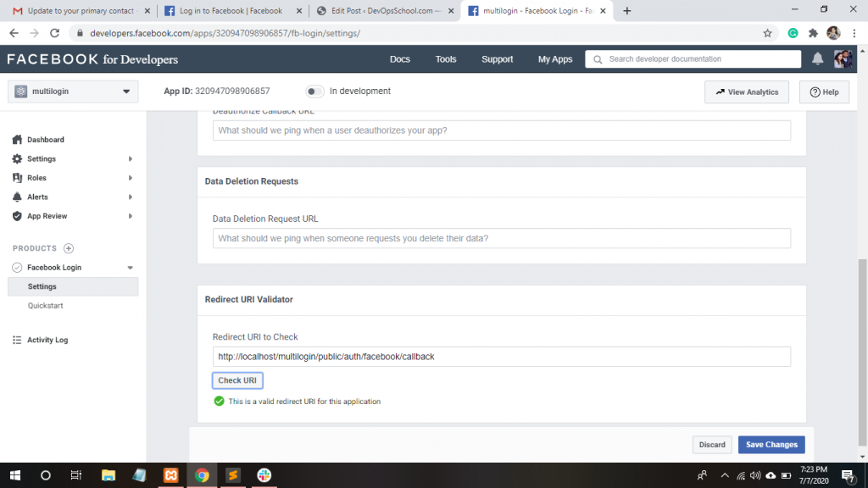Bookmark this page with star icon
Viewport: 868px width, 488px height.
click(x=767, y=33)
